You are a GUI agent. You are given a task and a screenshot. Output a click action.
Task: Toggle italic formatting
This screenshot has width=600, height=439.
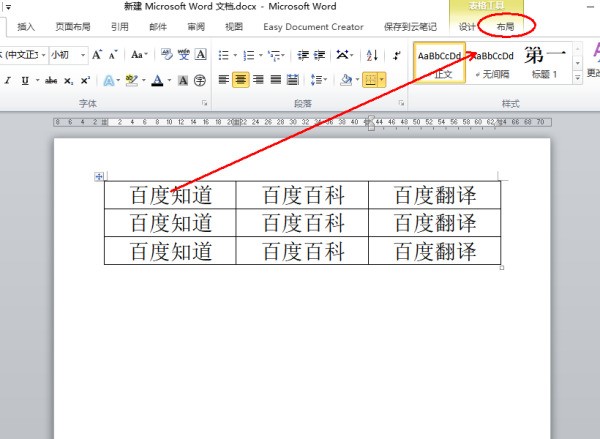pyautogui.click(x=7, y=80)
